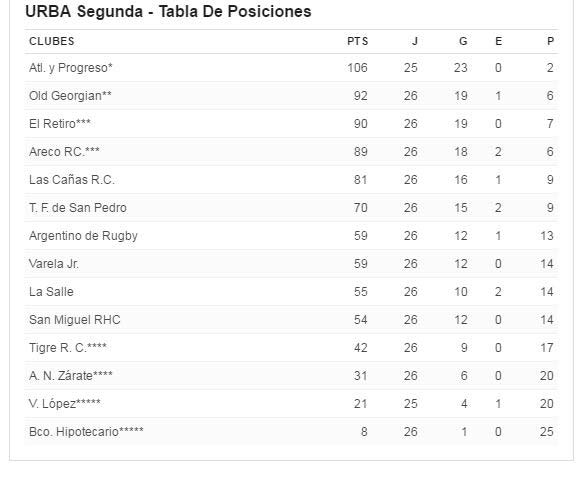This screenshot has width=581, height=481.
Task: Select the Atl. y Progreso row
Action: [x=291, y=68]
